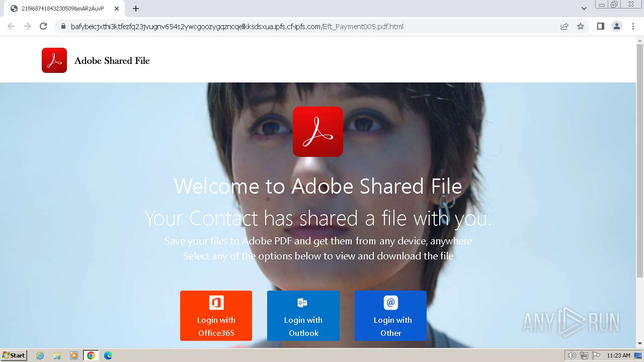Click the @ icon on Other login
Image resolution: width=644 pixels, height=362 pixels.
390,303
